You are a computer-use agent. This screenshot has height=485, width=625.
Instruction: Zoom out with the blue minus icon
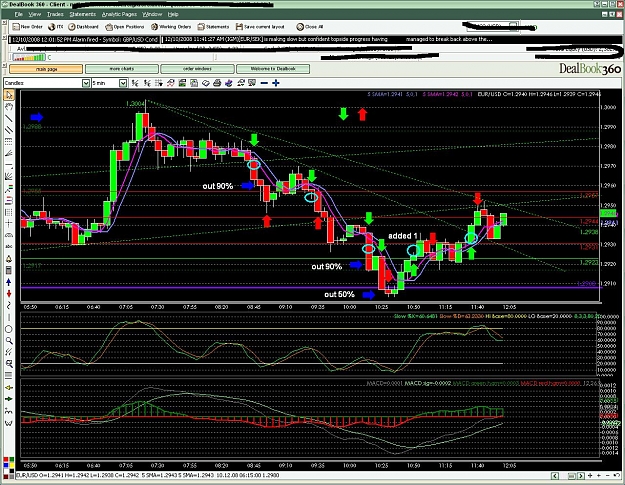tap(264, 83)
